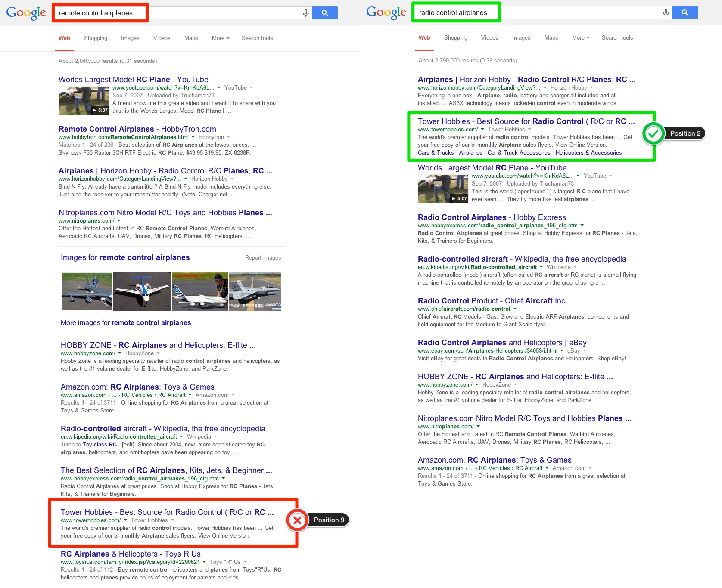The height and width of the screenshot is (588, 722).
Task: Play the right Worlds Largest Model RC Plane video thumbnail
Action: [443, 189]
